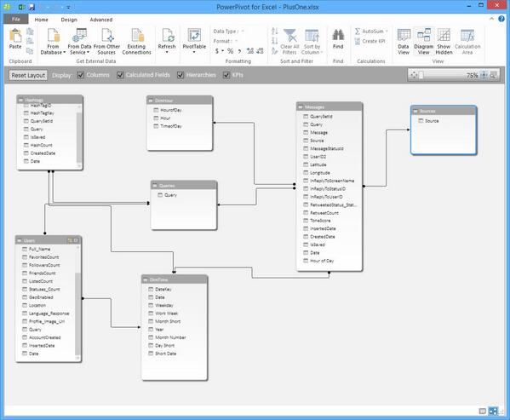Uncheck the KPIs checkbox
Screen dimensions: 510x420
pos(226,75)
